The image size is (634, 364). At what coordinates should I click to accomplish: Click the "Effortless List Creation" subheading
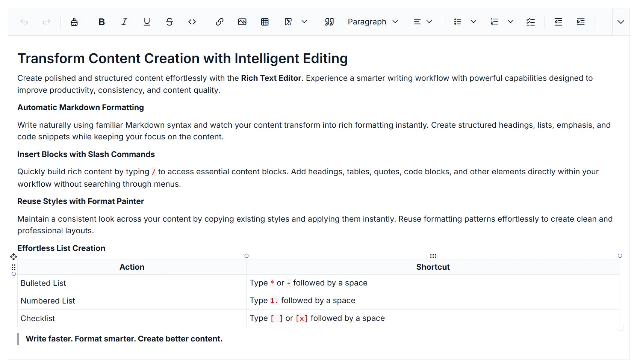(61, 248)
